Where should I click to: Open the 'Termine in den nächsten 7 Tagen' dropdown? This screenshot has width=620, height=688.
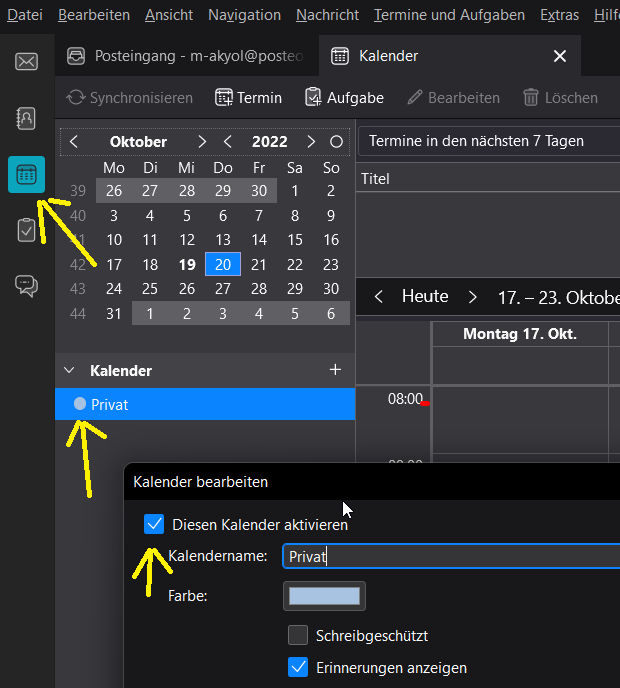coord(488,141)
